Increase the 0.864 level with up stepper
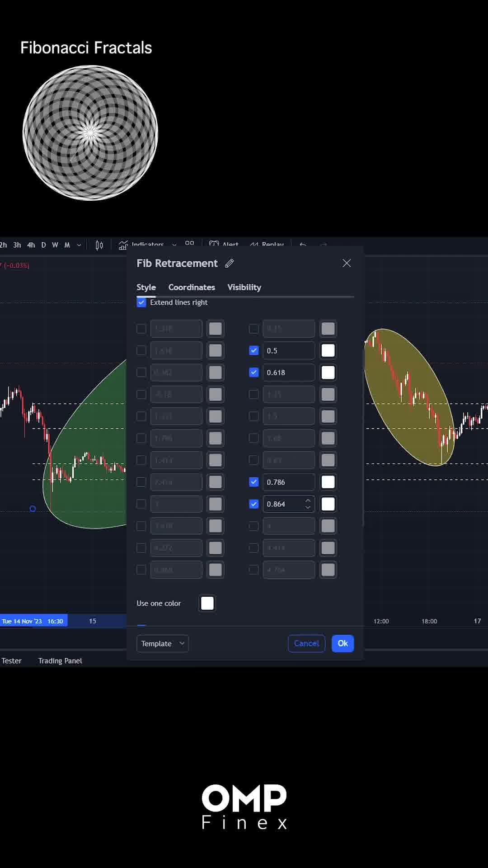 [308, 500]
